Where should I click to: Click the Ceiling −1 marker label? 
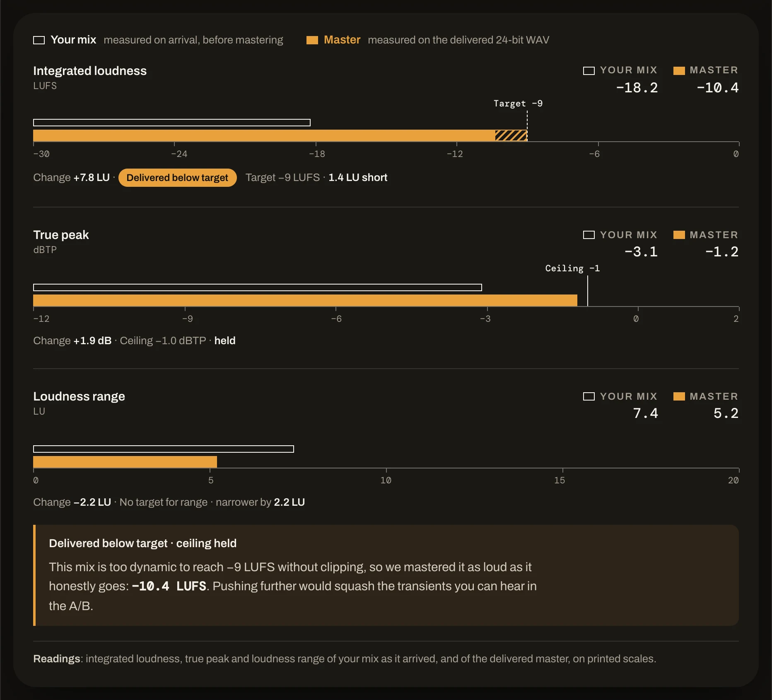click(572, 268)
